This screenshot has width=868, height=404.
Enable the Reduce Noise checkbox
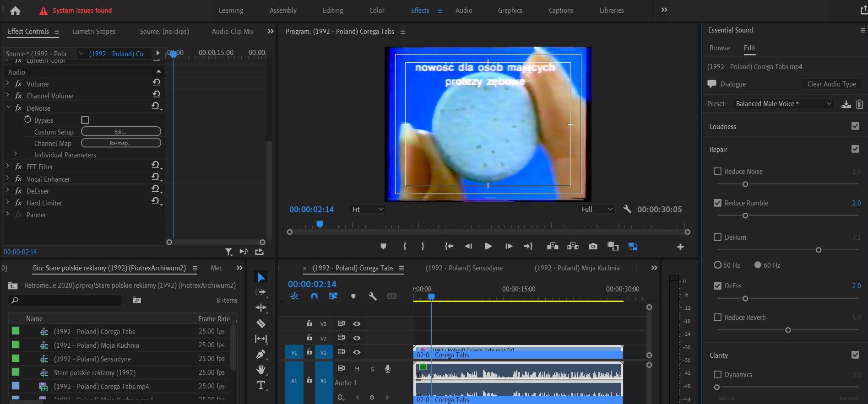(x=717, y=171)
